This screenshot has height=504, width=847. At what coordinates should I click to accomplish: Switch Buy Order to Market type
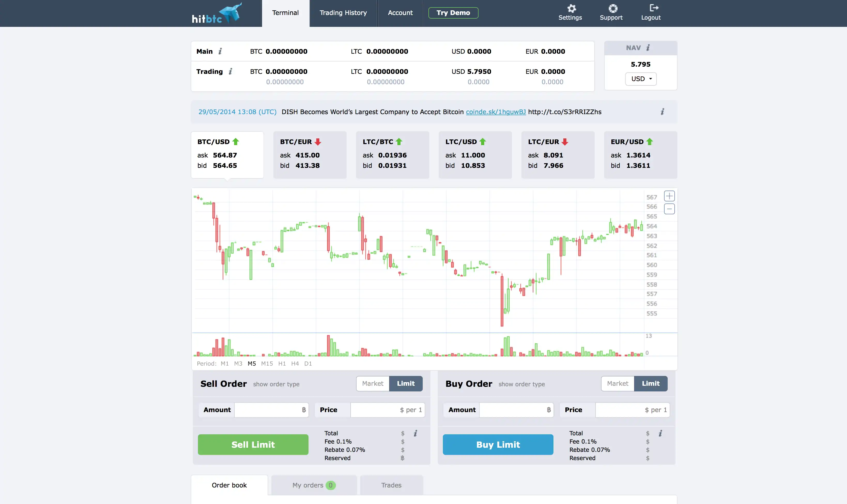pyautogui.click(x=617, y=383)
